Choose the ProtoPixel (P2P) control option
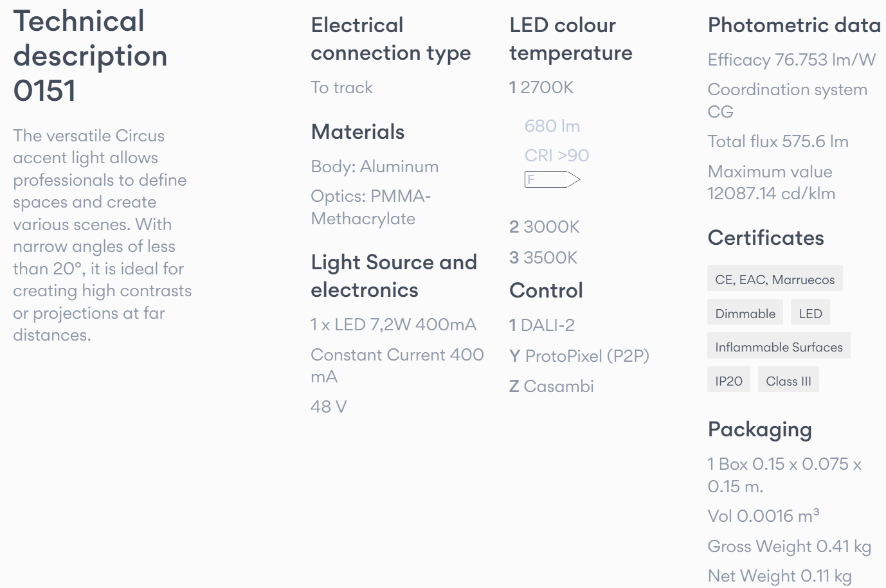886x588 pixels. pyautogui.click(x=579, y=356)
